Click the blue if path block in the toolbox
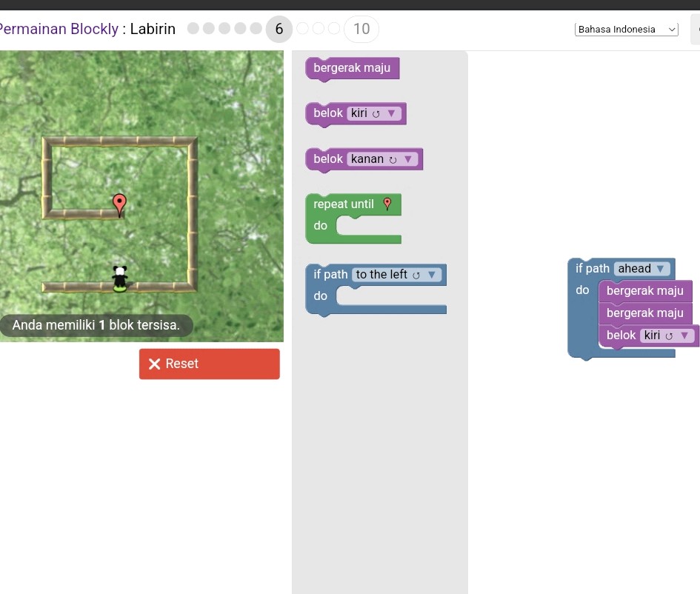 pyautogui.click(x=330, y=274)
